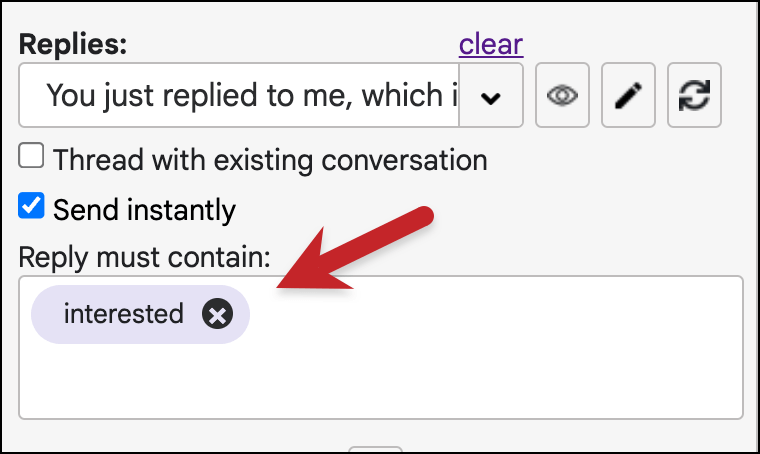Uncheck the 'Send instantly' checkbox
Screen dimensions: 760x454
(31, 205)
